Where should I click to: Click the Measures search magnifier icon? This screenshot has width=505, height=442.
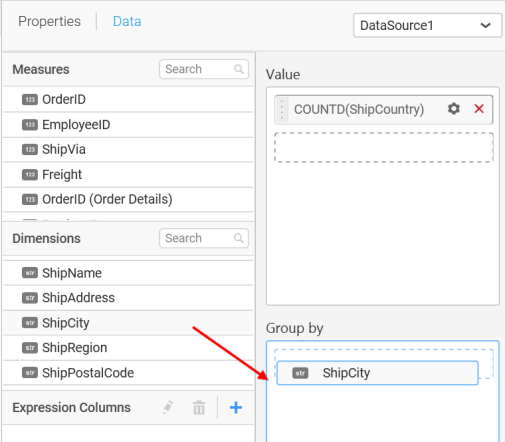coord(239,69)
